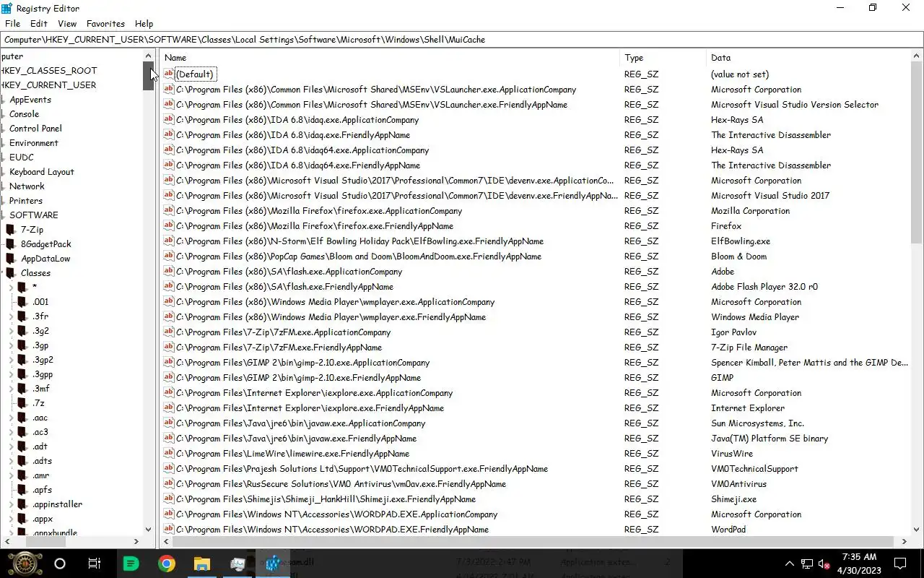This screenshot has height=578, width=924.
Task: Open the Help menu
Action: 144,23
